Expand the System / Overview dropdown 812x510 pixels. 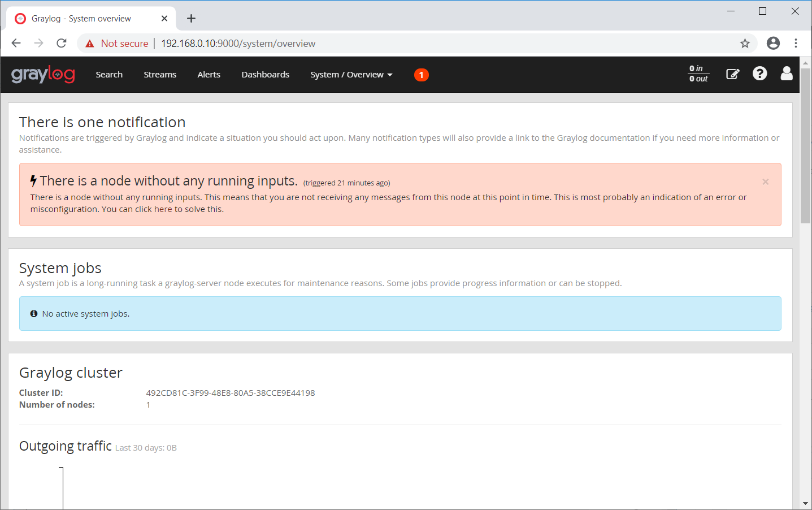click(x=351, y=75)
